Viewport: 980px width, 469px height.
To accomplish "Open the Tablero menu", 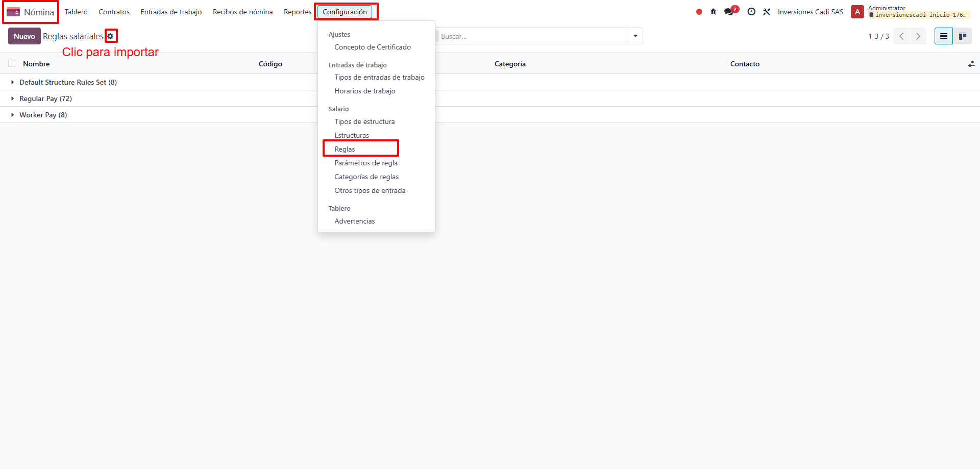I will (76, 12).
